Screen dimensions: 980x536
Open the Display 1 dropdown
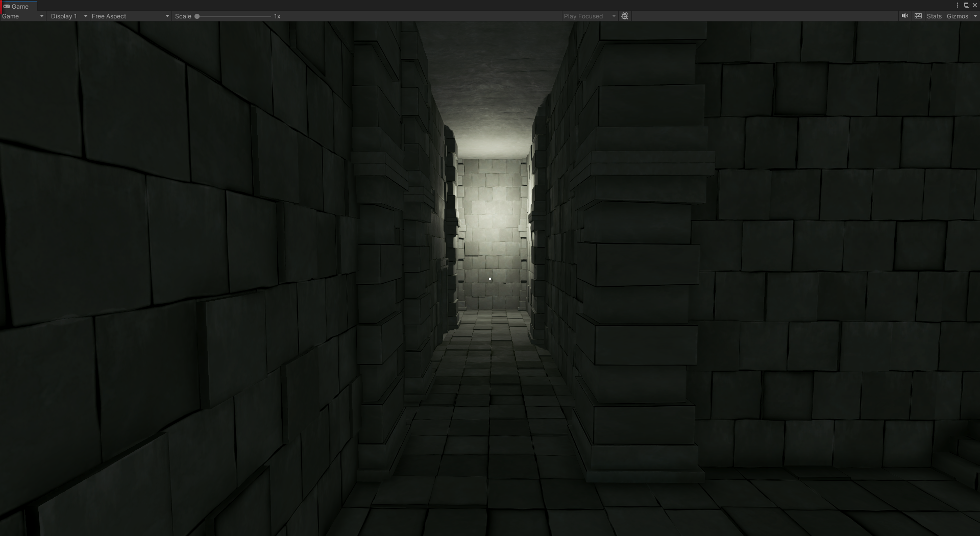(x=69, y=16)
